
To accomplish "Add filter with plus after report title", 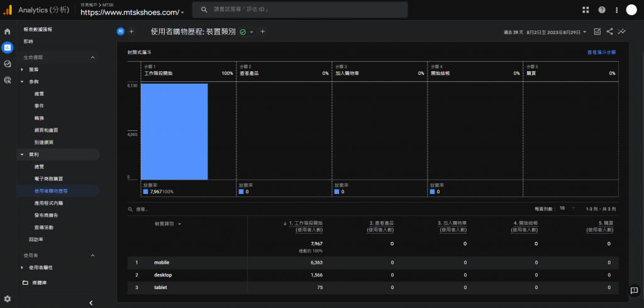I will (262, 31).
